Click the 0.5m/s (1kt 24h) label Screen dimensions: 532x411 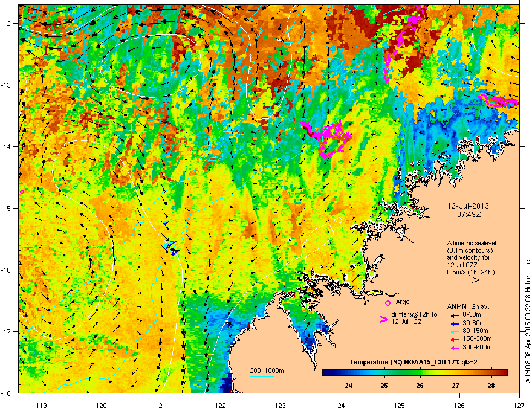471,272
